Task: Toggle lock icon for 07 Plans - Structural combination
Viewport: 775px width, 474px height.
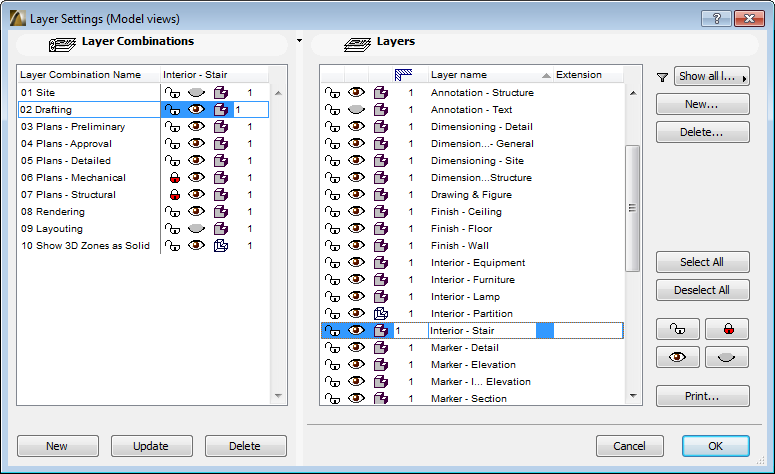Action: pyautogui.click(x=174, y=195)
